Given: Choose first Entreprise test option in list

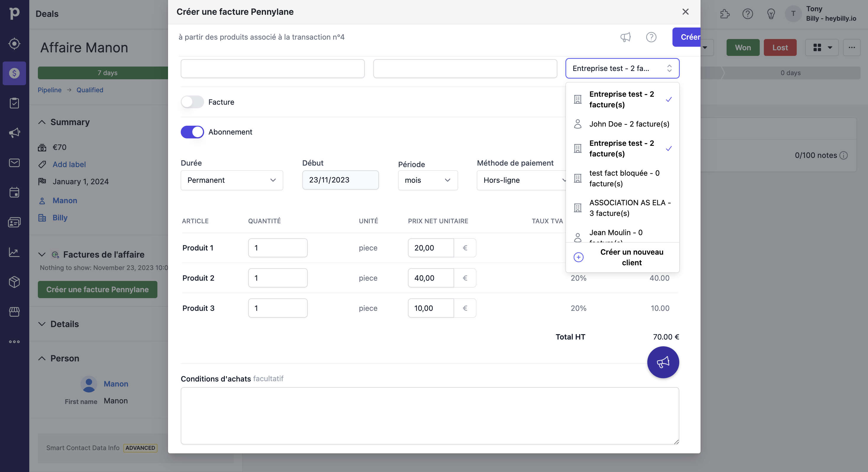Looking at the screenshot, I should [x=622, y=99].
